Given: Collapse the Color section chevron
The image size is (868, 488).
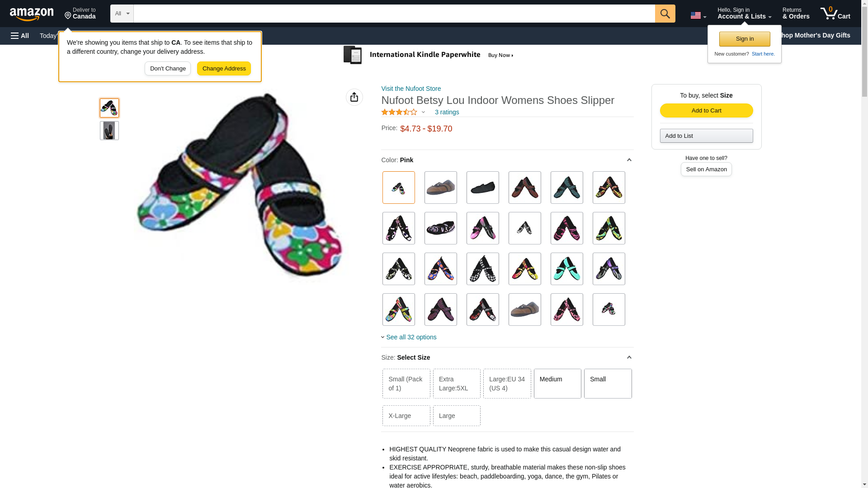Looking at the screenshot, I should coord(629,160).
